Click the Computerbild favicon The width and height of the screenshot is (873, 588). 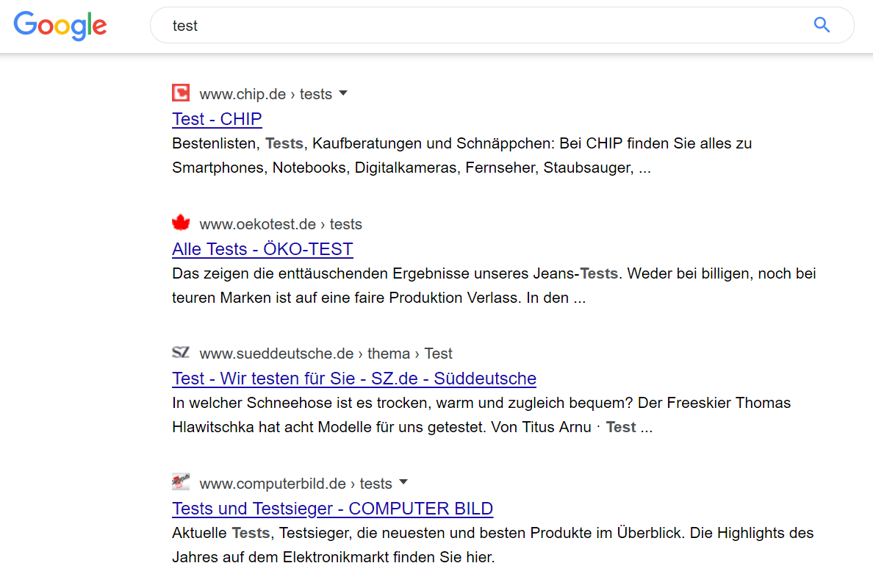[181, 481]
